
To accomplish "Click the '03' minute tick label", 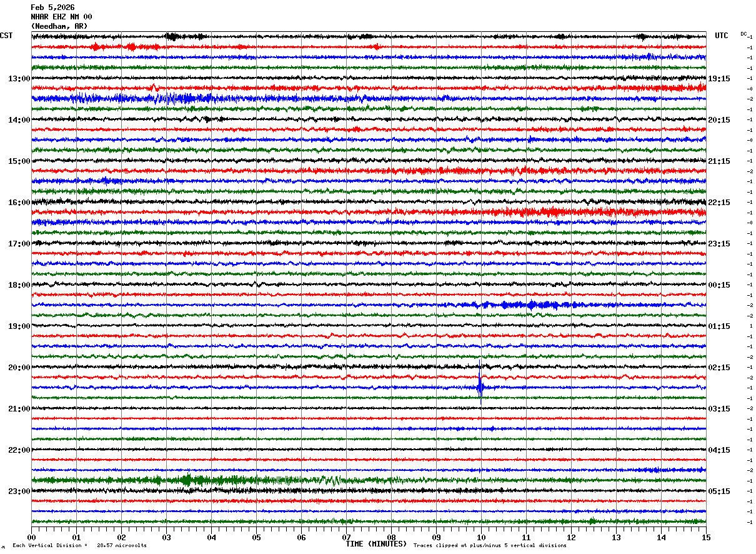I will [x=166, y=537].
